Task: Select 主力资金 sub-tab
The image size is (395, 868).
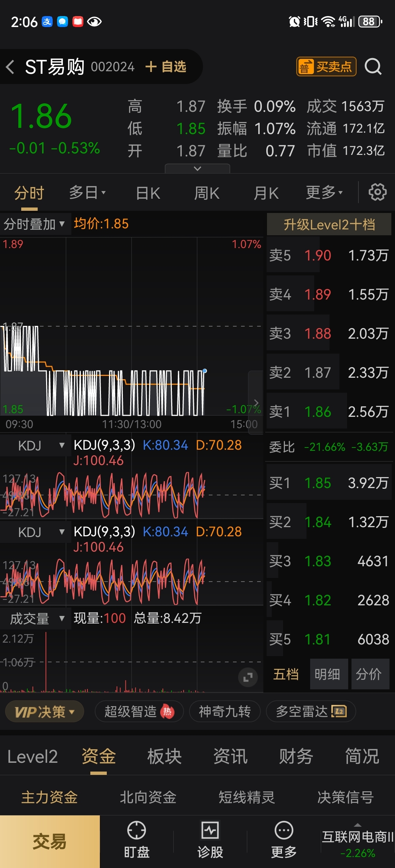Action: point(49,797)
